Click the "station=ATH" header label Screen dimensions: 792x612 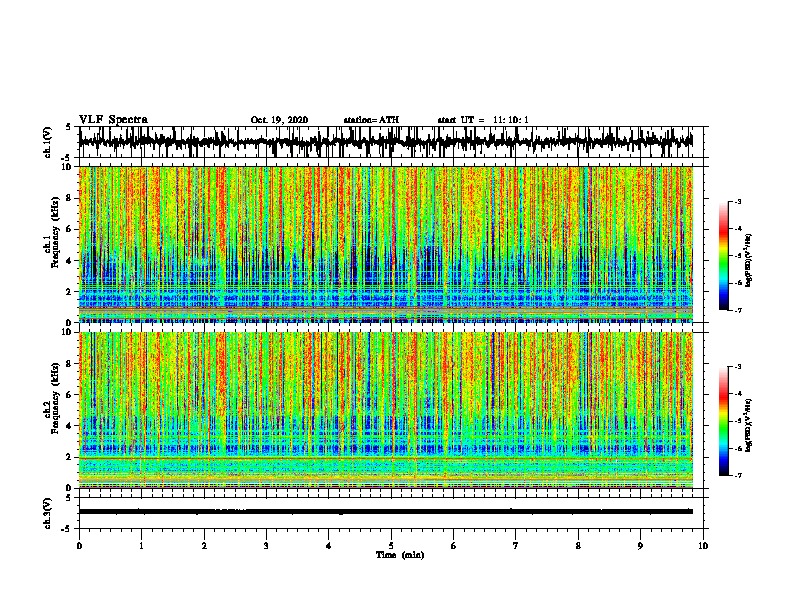pyautogui.click(x=371, y=120)
